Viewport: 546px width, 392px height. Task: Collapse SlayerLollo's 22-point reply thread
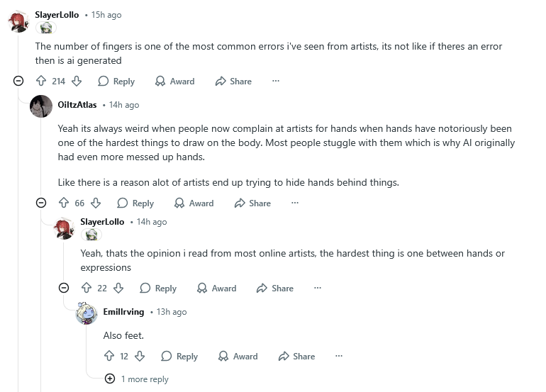[x=64, y=289]
